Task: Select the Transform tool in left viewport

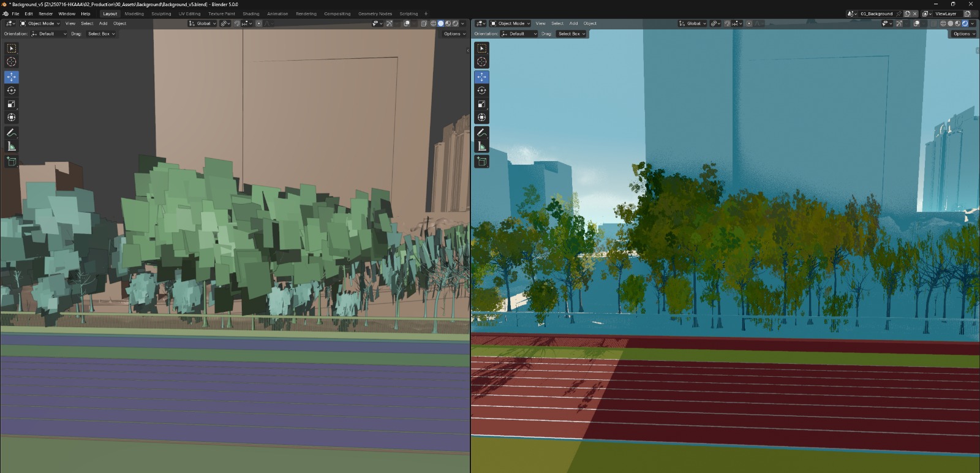Action: pyautogui.click(x=12, y=118)
